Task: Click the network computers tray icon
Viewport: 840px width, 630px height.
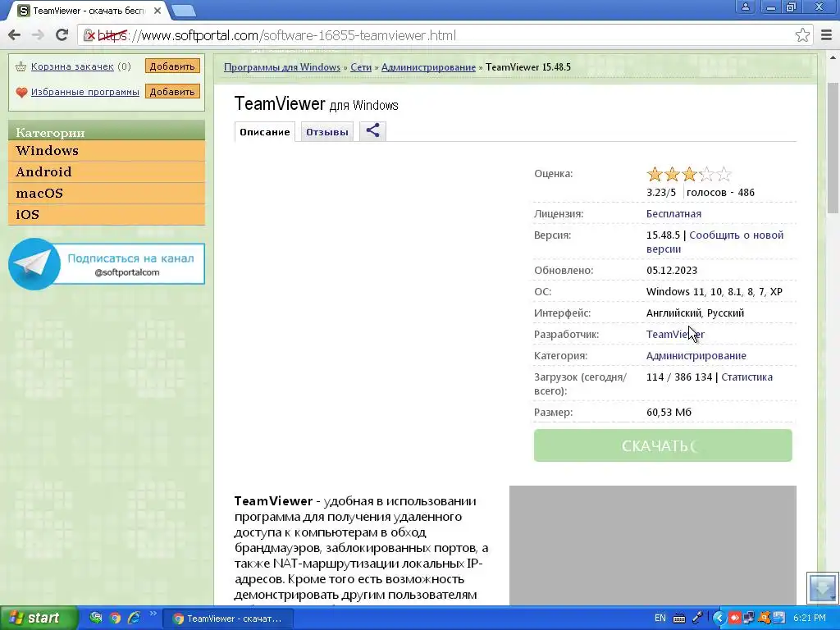Action: (748, 619)
